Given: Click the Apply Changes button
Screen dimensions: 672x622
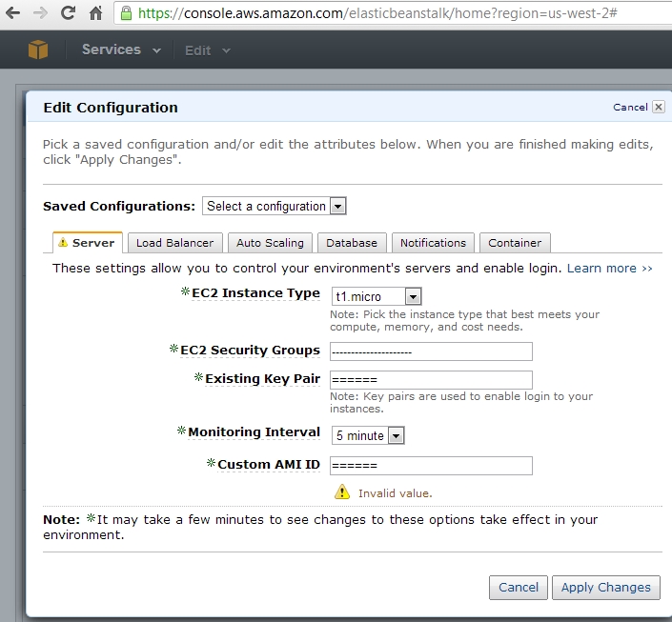Looking at the screenshot, I should point(605,588).
